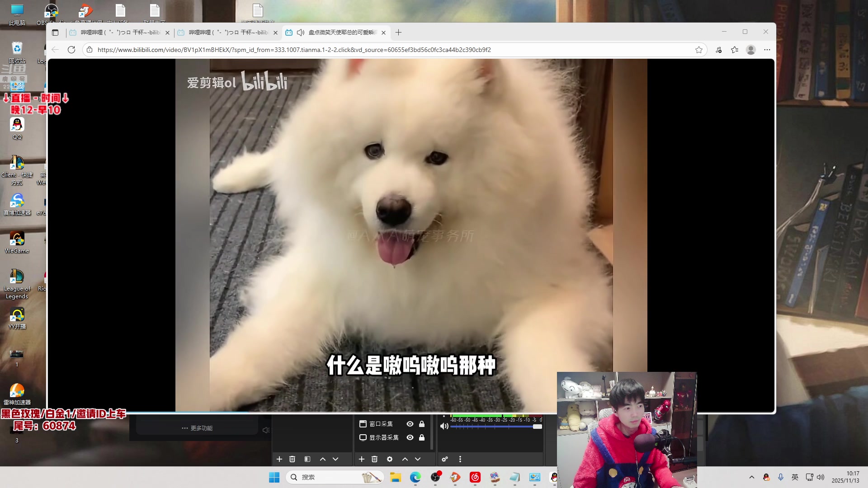Hide the 窗口采集 source with eye icon
Image resolution: width=868 pixels, height=488 pixels.
coord(410,424)
